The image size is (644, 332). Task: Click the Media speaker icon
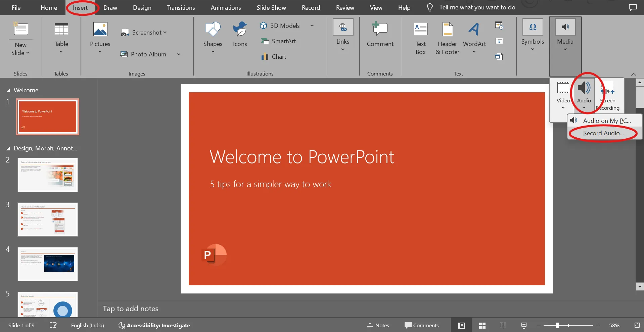pyautogui.click(x=565, y=27)
